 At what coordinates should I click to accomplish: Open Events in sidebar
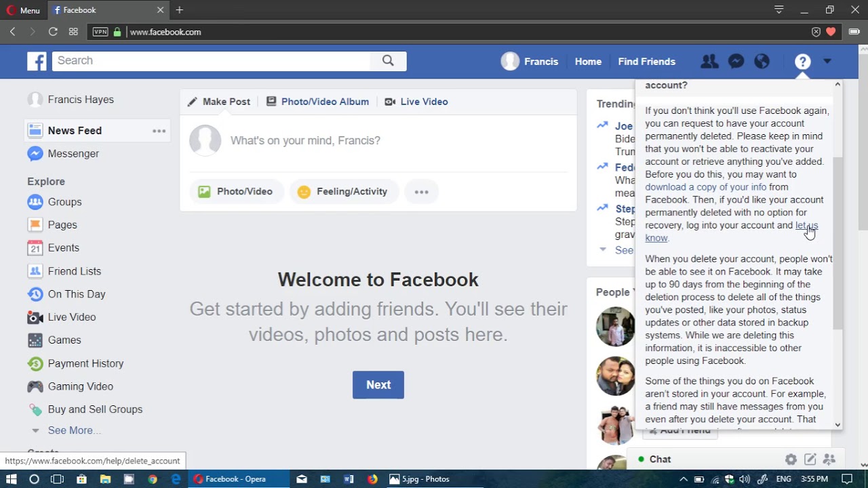pos(63,248)
